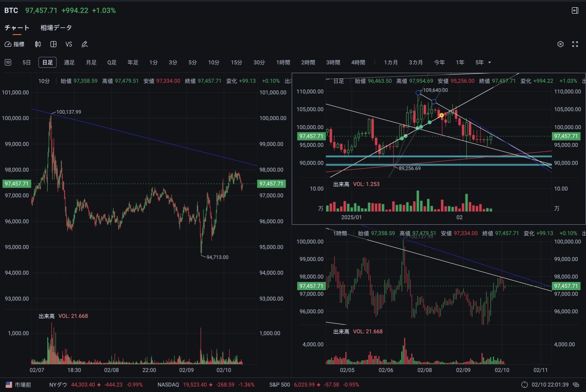Click the 1D intraday icon
The image size is (586, 392).
coord(8,62)
